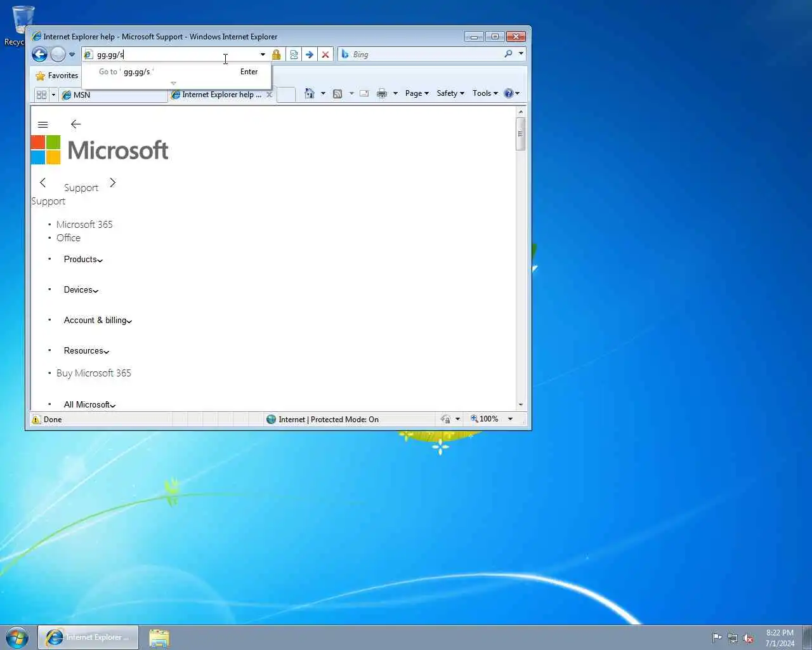Image resolution: width=812 pixels, height=650 pixels.
Task: Open the search provider dropdown arrow
Action: (521, 54)
